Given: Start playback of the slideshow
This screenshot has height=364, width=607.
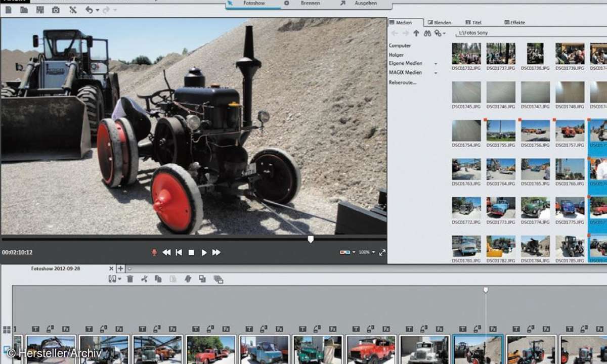Looking at the screenshot, I should coord(204,252).
